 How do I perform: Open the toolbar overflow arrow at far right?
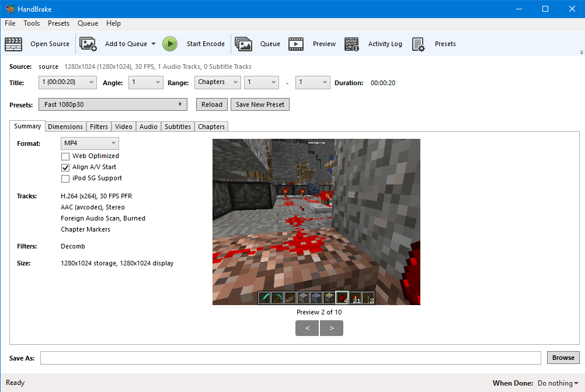coord(581,52)
